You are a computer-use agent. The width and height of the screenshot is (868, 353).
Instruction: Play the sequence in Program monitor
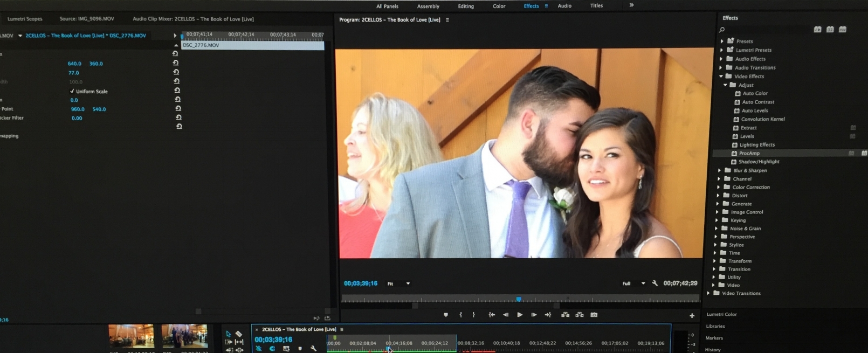(520, 315)
